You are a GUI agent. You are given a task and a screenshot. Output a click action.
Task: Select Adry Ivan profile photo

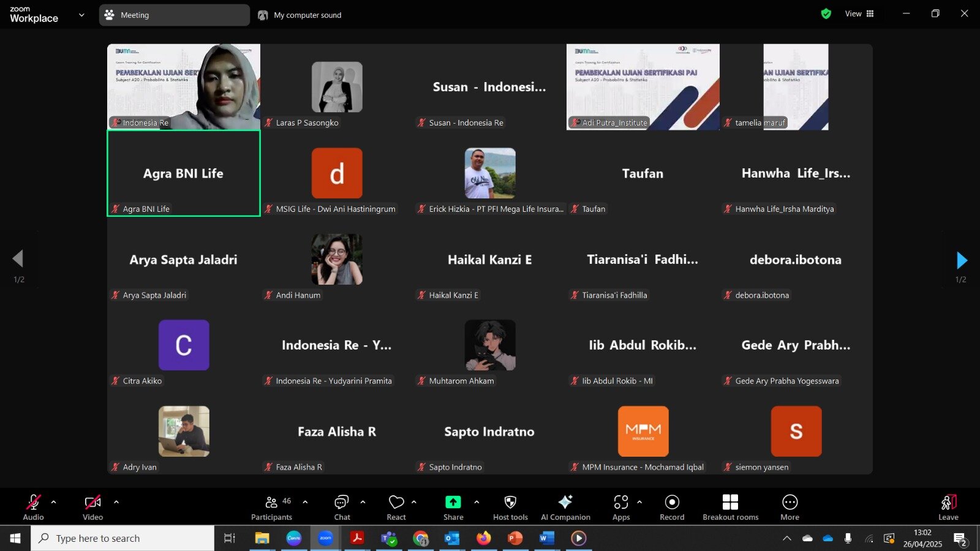point(184,431)
